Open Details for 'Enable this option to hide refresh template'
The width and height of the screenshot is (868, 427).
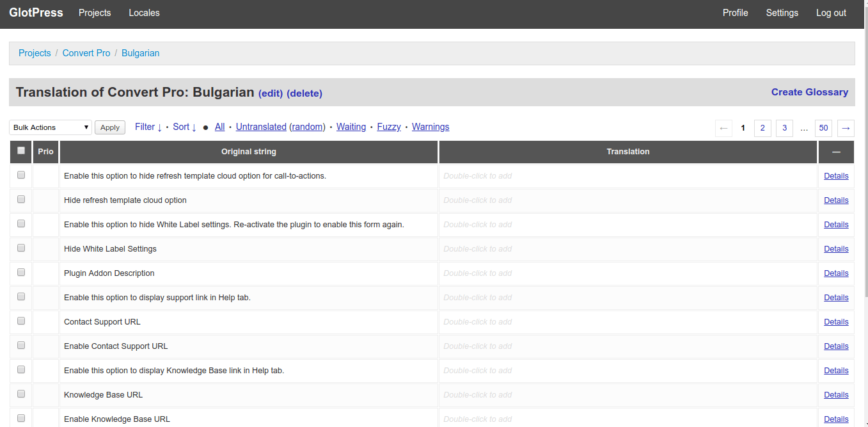click(836, 176)
